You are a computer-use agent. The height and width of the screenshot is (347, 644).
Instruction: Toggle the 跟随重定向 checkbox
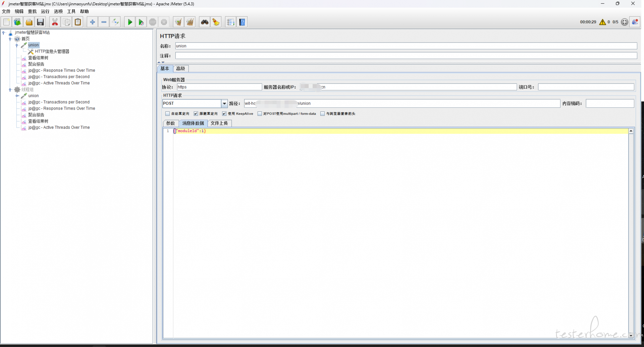coord(196,114)
